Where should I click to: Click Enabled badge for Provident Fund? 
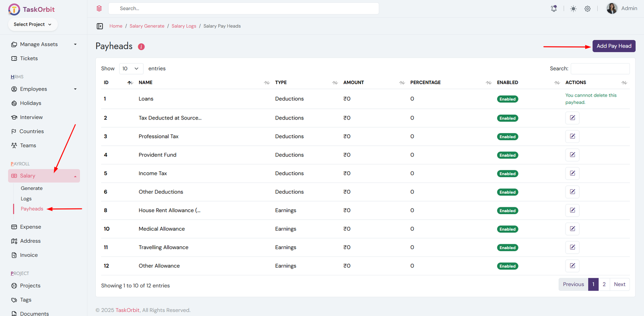tap(507, 155)
